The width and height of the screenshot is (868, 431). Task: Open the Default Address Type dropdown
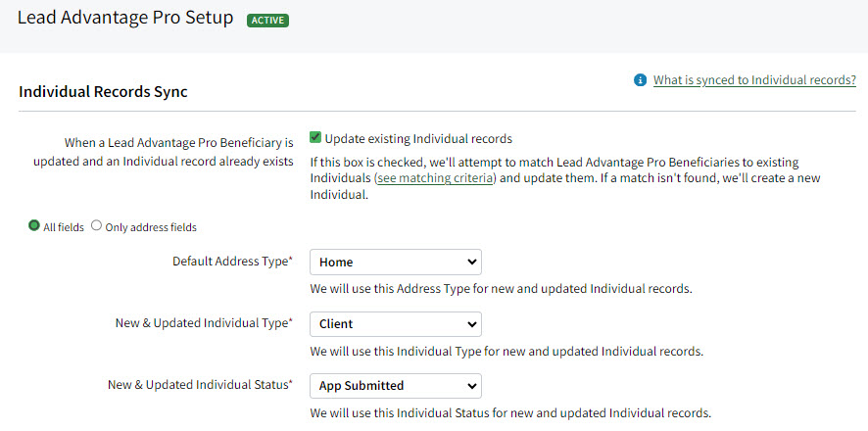tap(396, 263)
